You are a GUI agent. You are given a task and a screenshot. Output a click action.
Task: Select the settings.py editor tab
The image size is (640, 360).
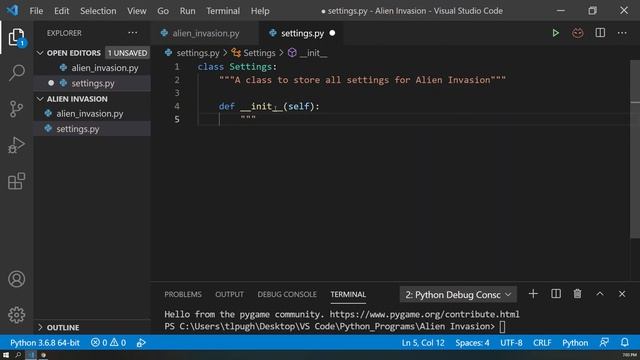coord(301,33)
